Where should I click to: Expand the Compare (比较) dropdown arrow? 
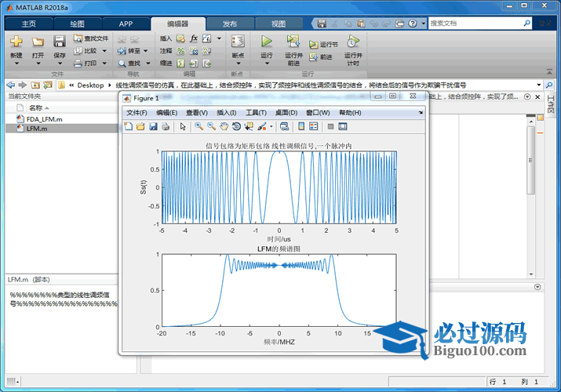point(104,51)
